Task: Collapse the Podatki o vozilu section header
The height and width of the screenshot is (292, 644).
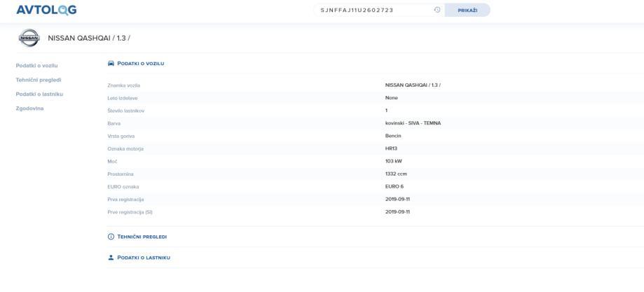Action: [x=140, y=63]
